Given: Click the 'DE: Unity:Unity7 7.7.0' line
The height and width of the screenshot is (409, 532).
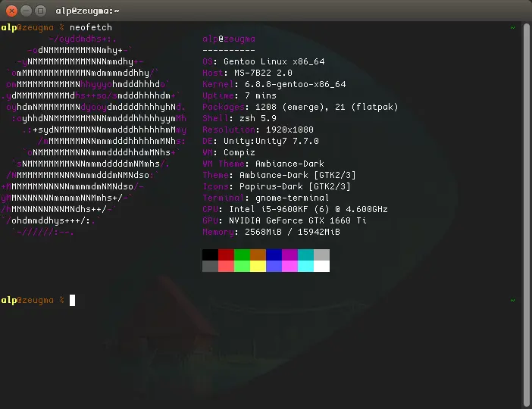Looking at the screenshot, I should 261,141.
